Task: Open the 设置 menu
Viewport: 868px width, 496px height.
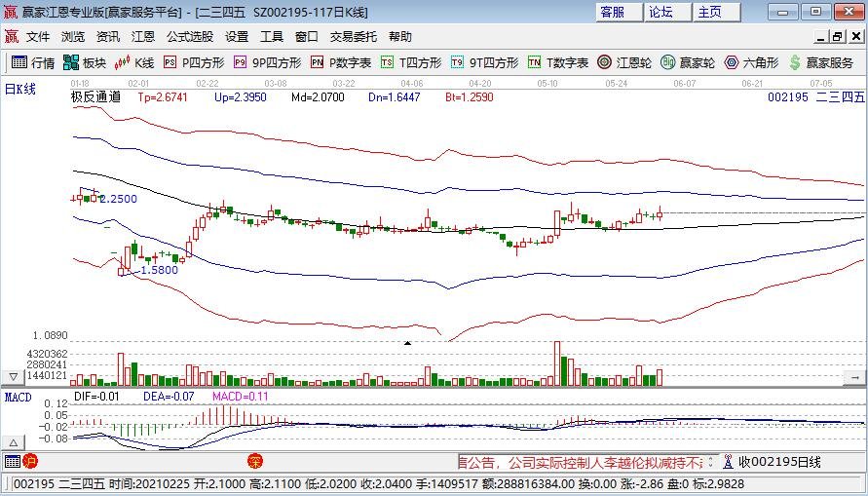Action: pyautogui.click(x=237, y=37)
